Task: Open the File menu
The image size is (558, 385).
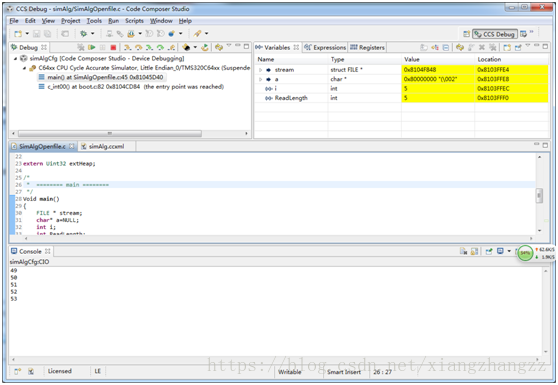Action: click(x=14, y=21)
